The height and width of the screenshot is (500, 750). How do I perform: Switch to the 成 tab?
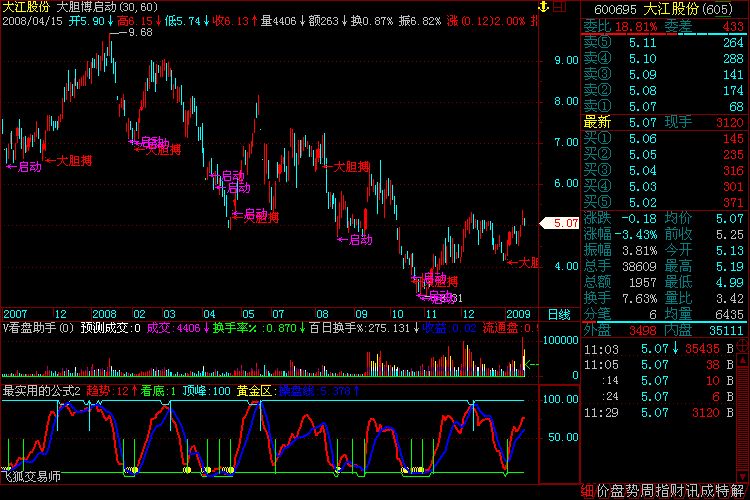coord(707,491)
